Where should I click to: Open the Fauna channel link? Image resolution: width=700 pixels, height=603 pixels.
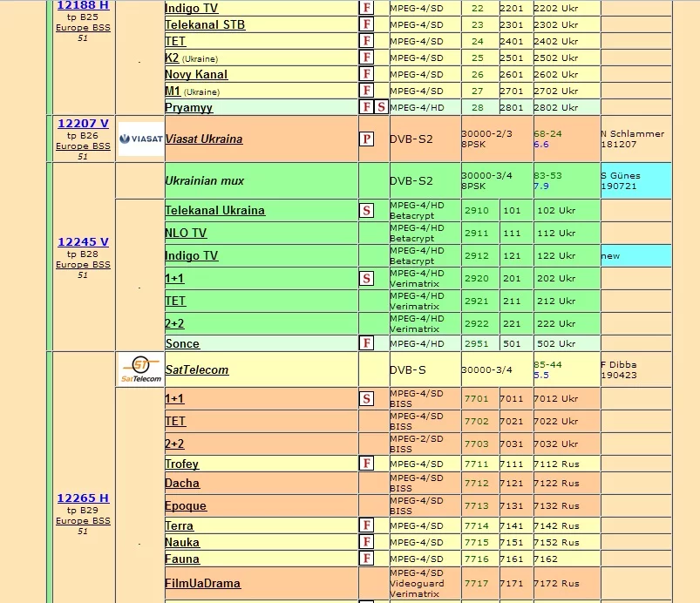(182, 559)
